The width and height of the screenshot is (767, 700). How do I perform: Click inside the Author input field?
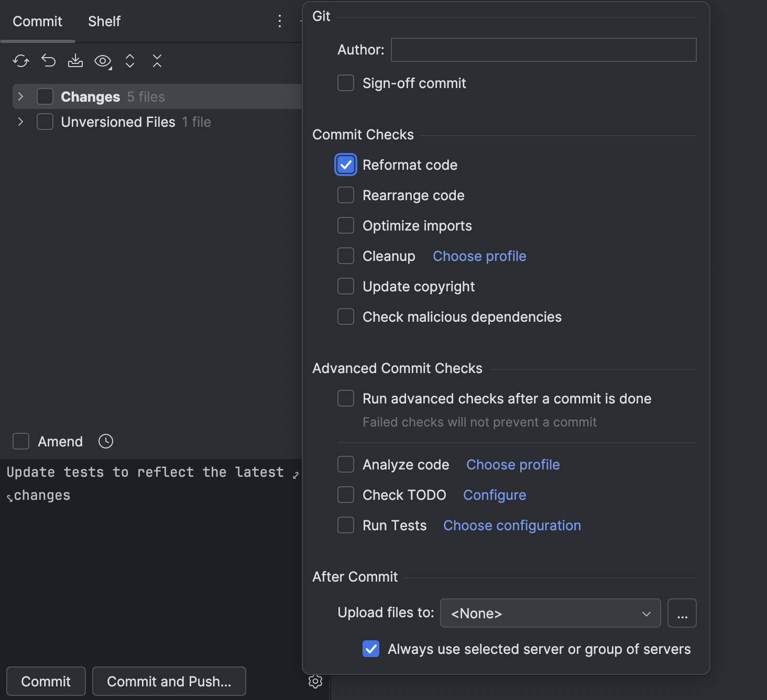[543, 50]
